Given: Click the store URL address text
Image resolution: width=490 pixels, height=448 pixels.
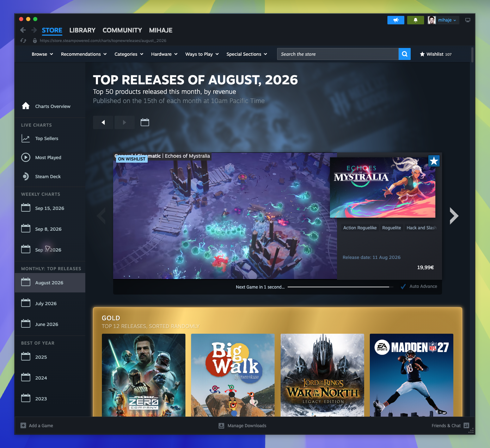Looking at the screenshot, I should [103, 41].
